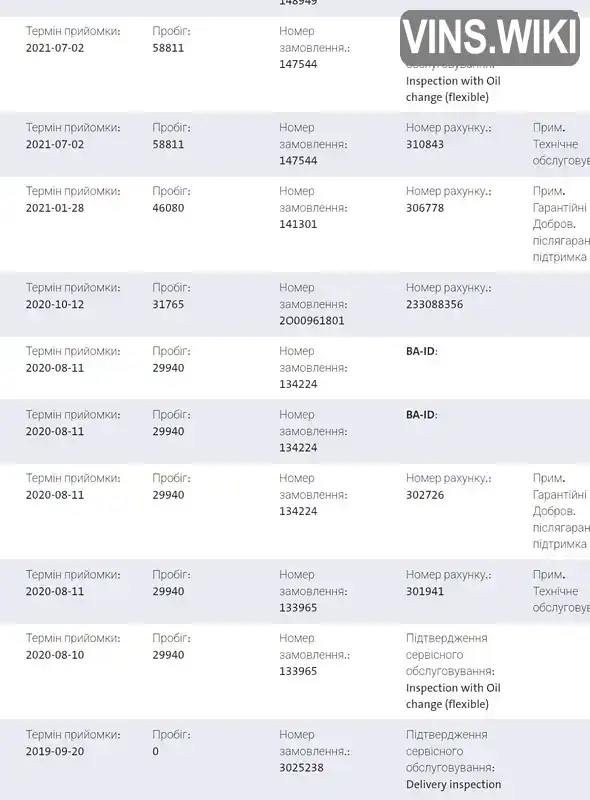Select invoice number 302726
The height and width of the screenshot is (800, 590).
pyautogui.click(x=425, y=495)
